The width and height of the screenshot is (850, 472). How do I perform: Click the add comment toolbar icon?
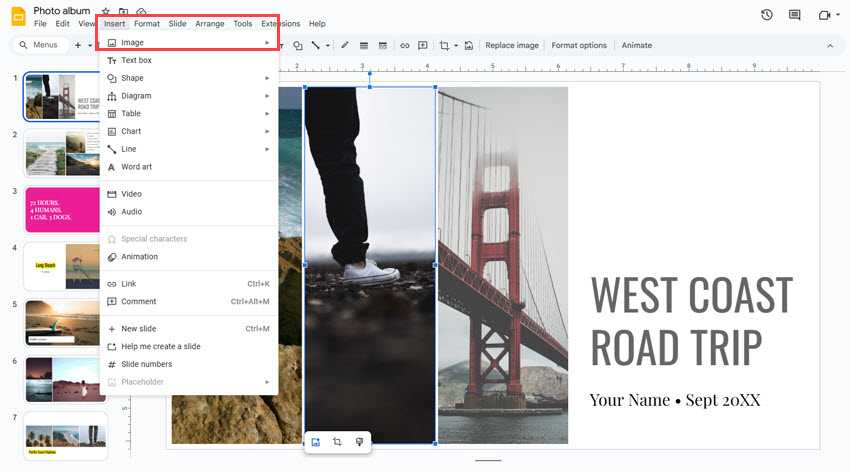[423, 46]
